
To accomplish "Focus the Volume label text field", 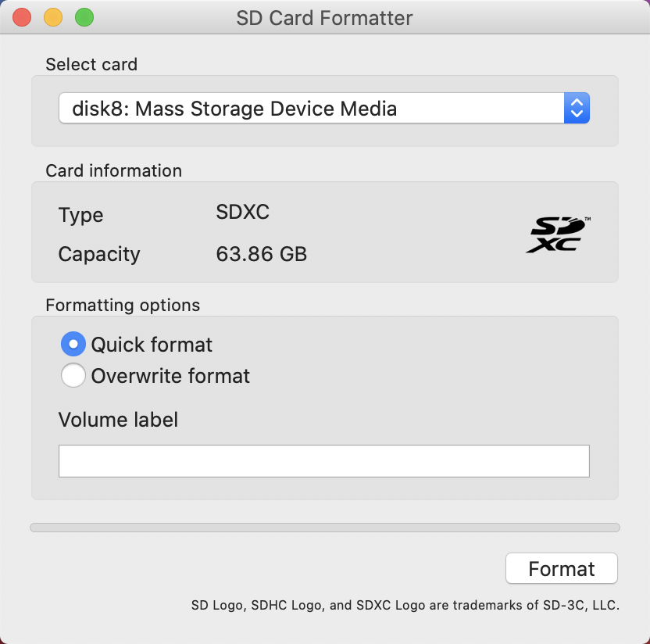I will [x=324, y=461].
